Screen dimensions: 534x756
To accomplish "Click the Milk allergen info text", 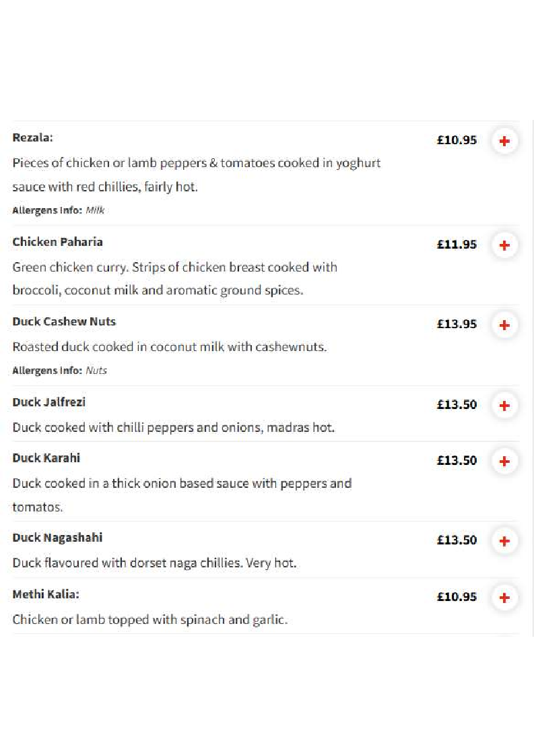I will 95,210.
